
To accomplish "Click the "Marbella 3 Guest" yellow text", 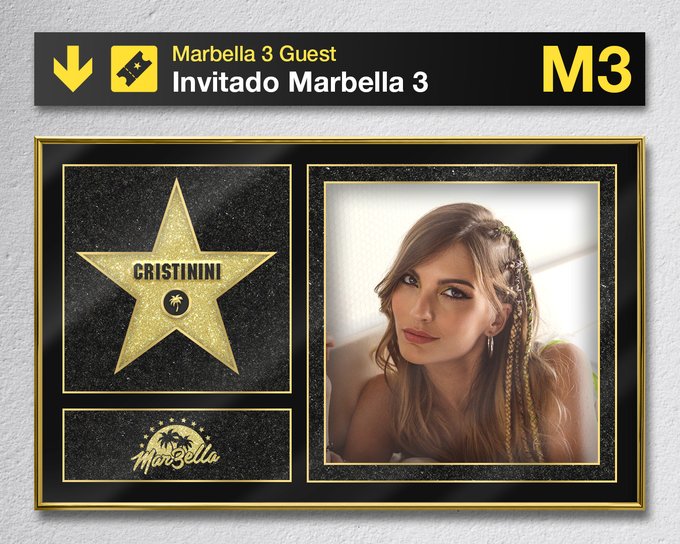I will [254, 54].
